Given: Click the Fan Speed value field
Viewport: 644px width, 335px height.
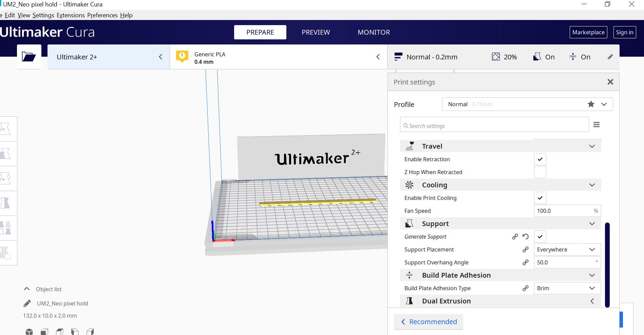Looking at the screenshot, I should [567, 211].
